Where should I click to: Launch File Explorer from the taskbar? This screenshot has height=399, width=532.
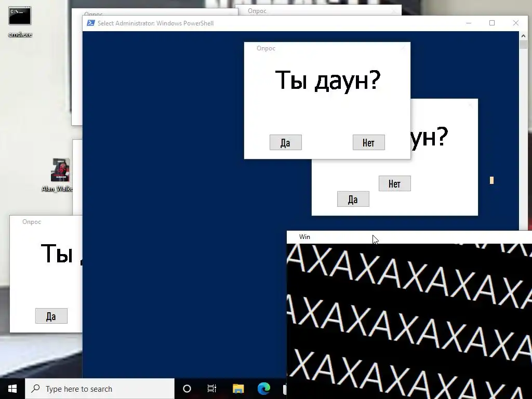[x=238, y=389]
